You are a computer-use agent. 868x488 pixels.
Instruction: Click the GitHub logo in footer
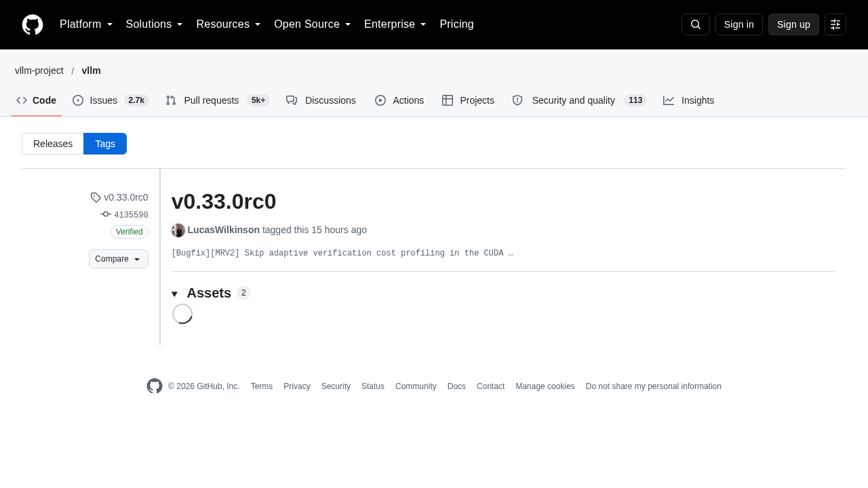155,386
